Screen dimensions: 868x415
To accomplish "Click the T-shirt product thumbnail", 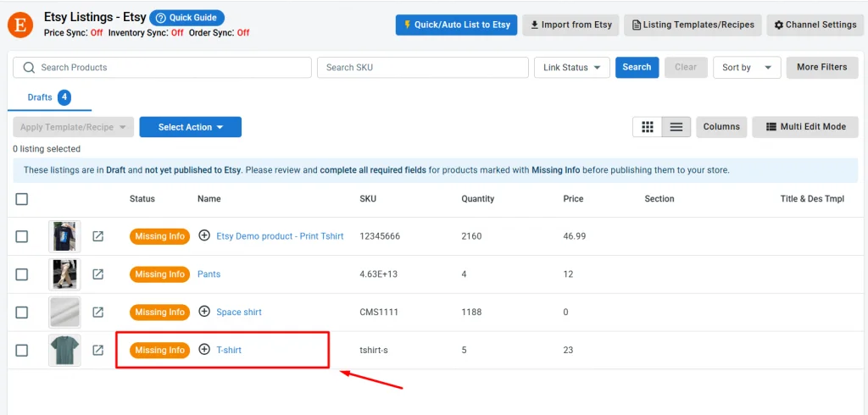I will point(64,351).
